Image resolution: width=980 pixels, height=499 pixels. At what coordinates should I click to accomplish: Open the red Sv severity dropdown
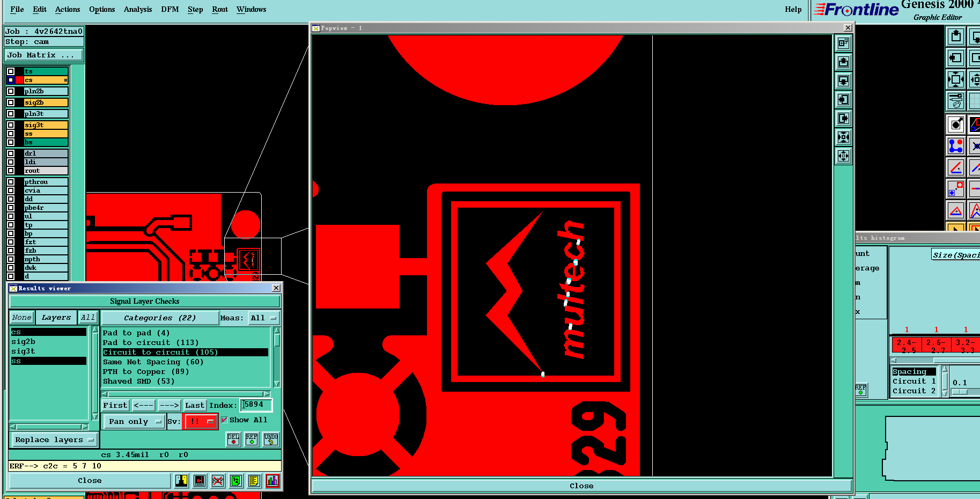point(201,422)
